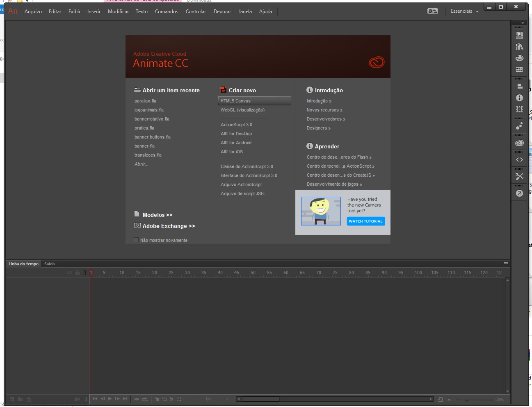The height and width of the screenshot is (407, 532).
Task: Open the Motion Presets panel icon
Action: [519, 126]
